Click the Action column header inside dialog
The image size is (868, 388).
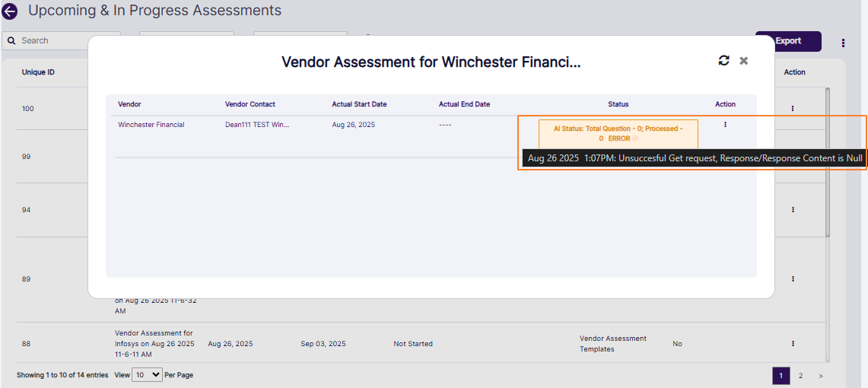[725, 104]
